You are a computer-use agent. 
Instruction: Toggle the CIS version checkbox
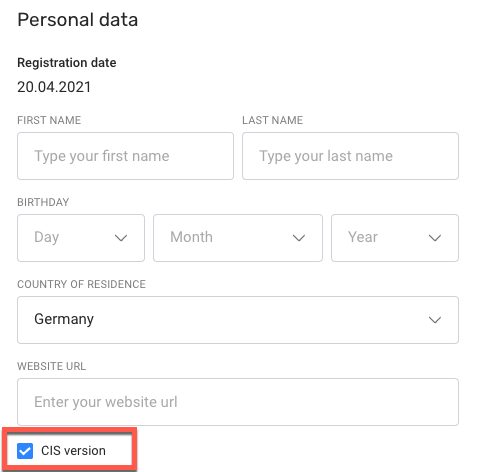[x=25, y=451]
